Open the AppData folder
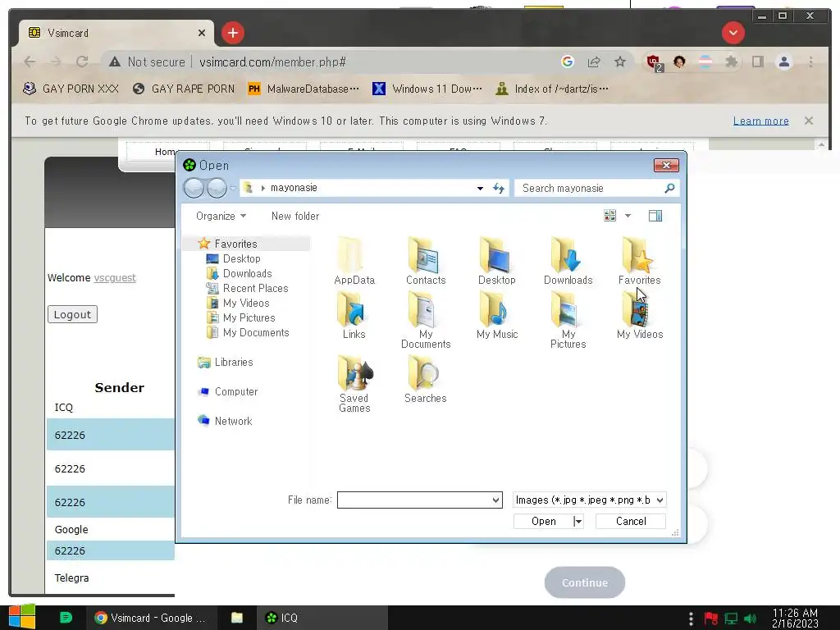Screen dimensions: 840x630 [x=354, y=260]
